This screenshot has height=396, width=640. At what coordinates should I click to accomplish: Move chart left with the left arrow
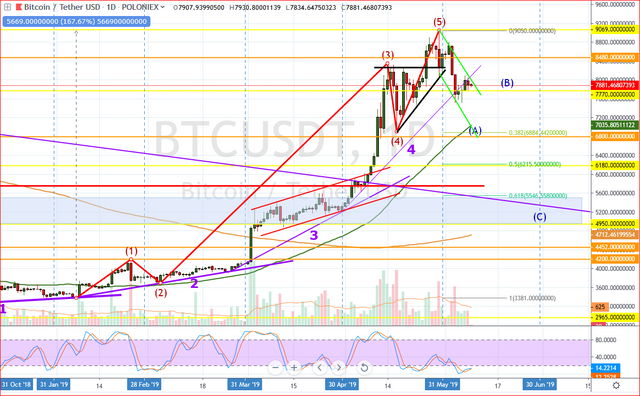pyautogui.click(x=320, y=367)
